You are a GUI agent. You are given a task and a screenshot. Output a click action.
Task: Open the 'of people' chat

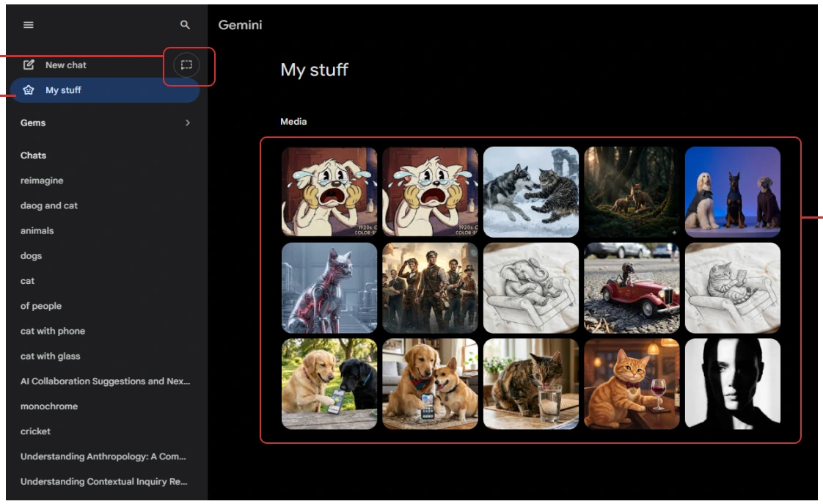41,306
